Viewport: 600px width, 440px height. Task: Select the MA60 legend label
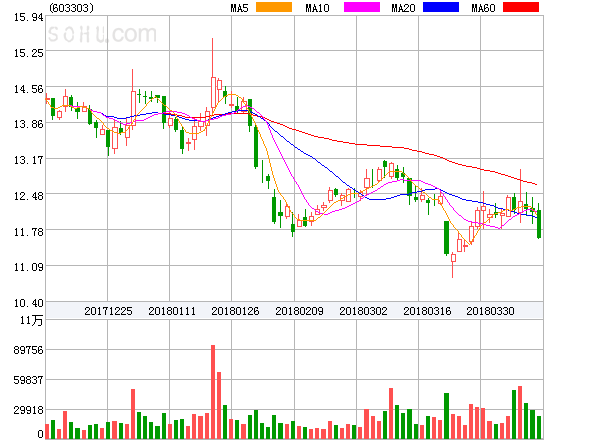[483, 8]
